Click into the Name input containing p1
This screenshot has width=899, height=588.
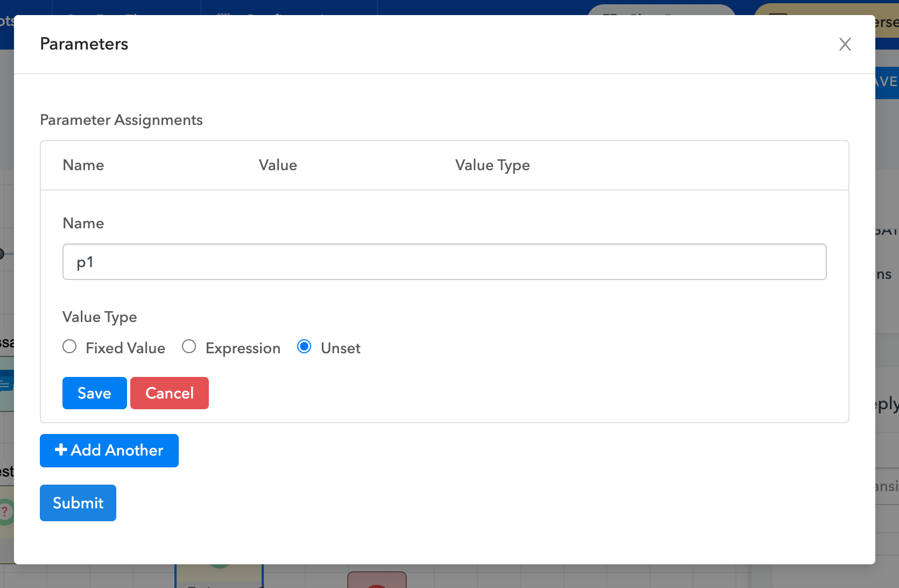coord(444,262)
